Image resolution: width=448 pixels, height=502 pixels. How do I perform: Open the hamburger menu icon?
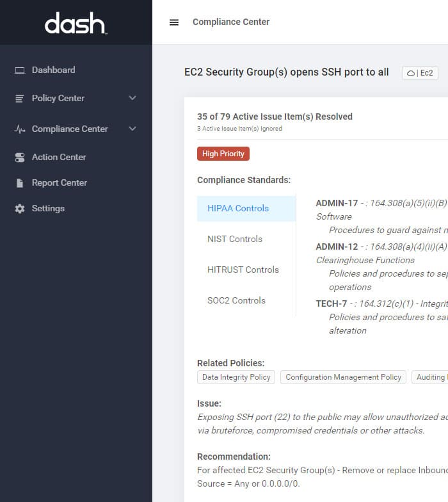coord(174,22)
